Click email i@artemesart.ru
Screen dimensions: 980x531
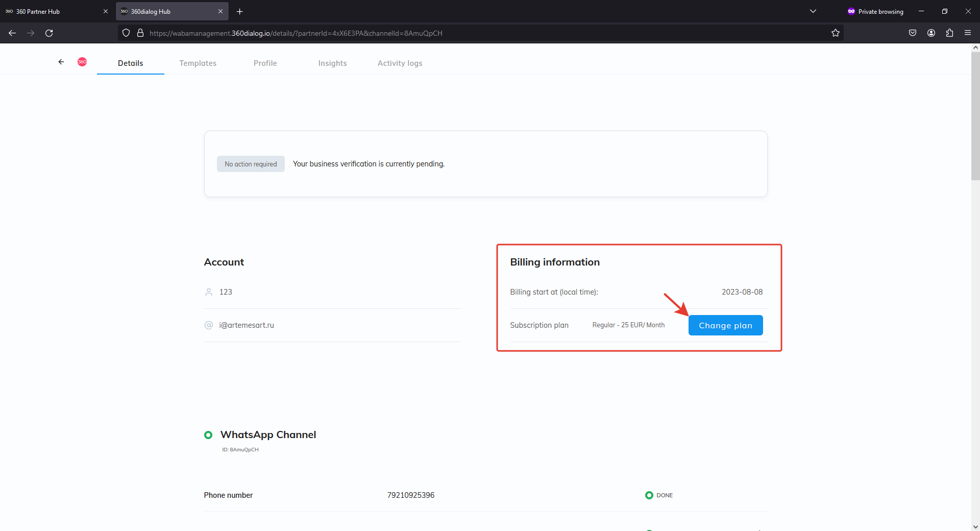pyautogui.click(x=247, y=325)
